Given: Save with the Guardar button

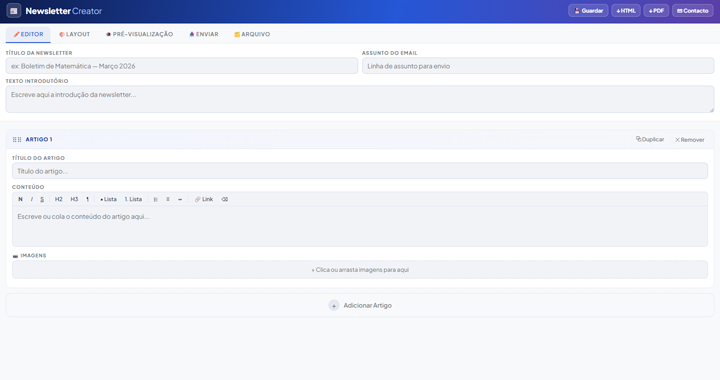Looking at the screenshot, I should (588, 11).
